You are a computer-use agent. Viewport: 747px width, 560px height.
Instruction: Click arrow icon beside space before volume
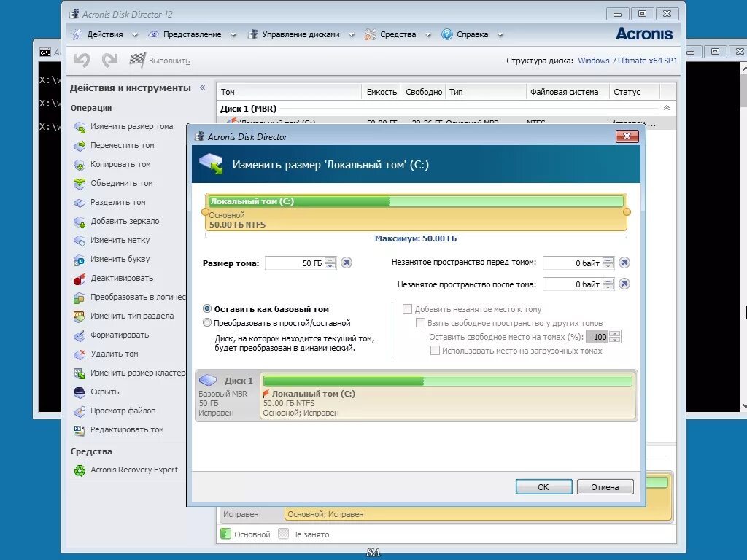(624, 262)
